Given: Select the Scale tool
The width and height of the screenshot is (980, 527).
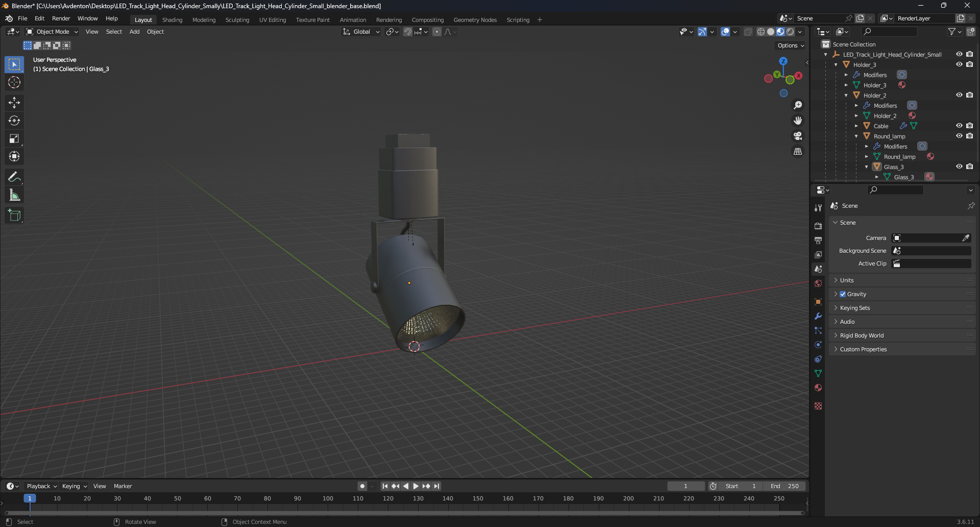Looking at the screenshot, I should (x=14, y=138).
